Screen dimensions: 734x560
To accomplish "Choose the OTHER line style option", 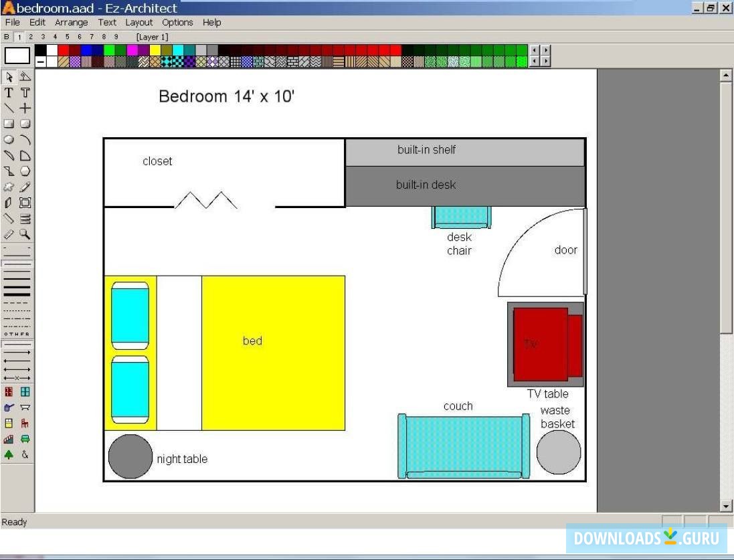I will pyautogui.click(x=17, y=334).
